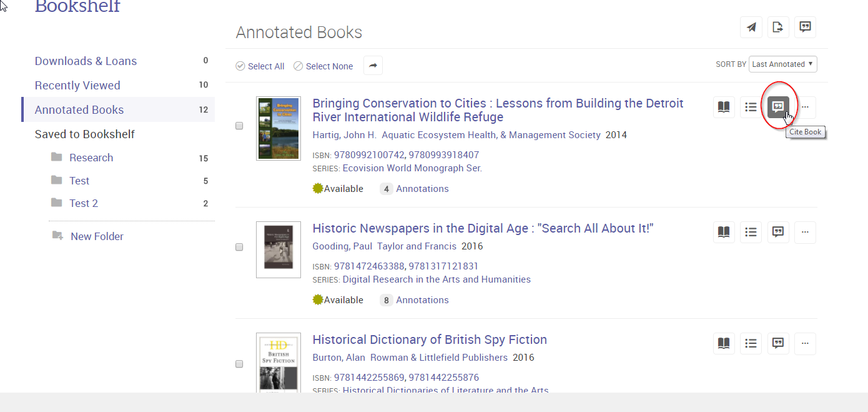
Task: Expand the Research folder under Saved to Bookshelf
Action: [x=91, y=158]
